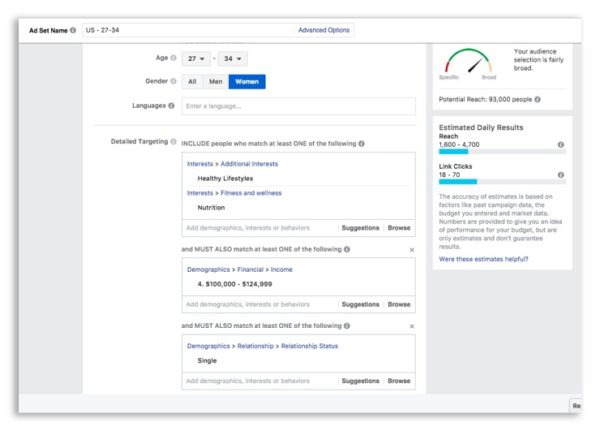Screen dimensions: 600x431
Task: Click the info icon on the Reach estimate
Action: (561, 145)
